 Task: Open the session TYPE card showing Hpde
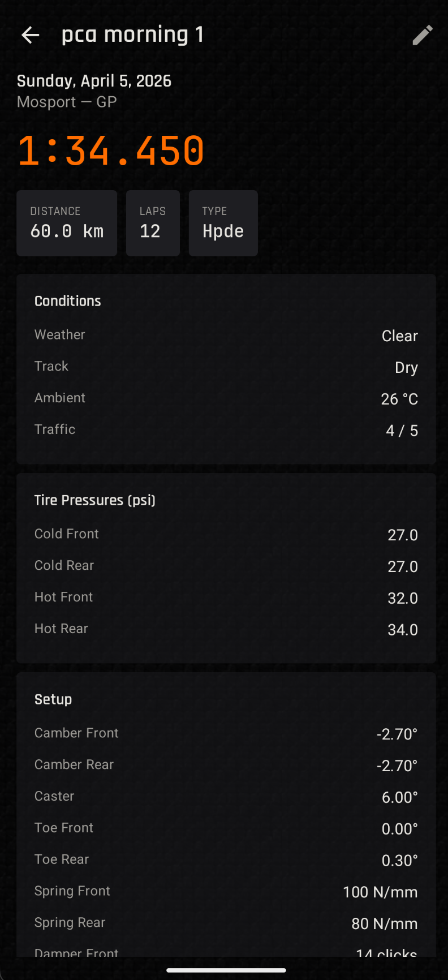tap(223, 223)
